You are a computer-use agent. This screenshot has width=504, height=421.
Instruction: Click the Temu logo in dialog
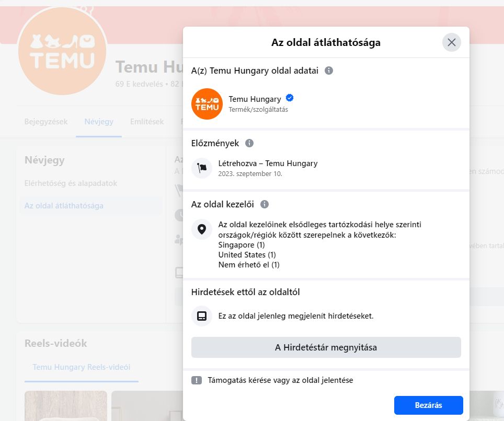tap(207, 104)
